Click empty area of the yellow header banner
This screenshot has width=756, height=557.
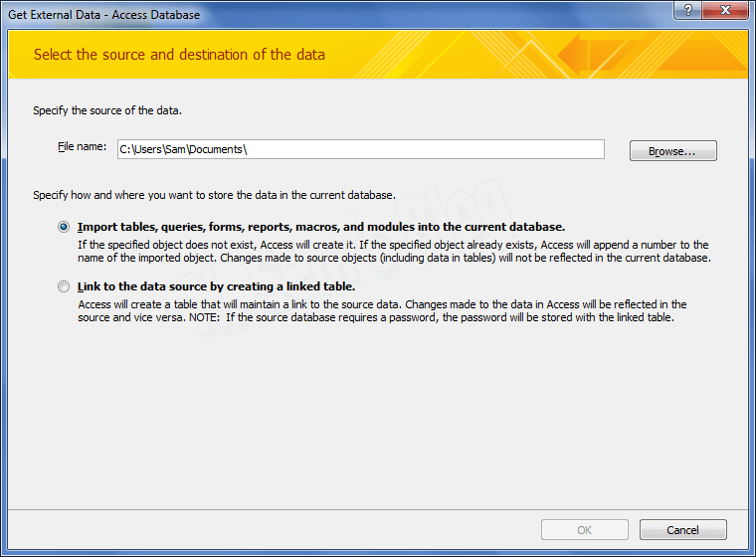point(547,55)
